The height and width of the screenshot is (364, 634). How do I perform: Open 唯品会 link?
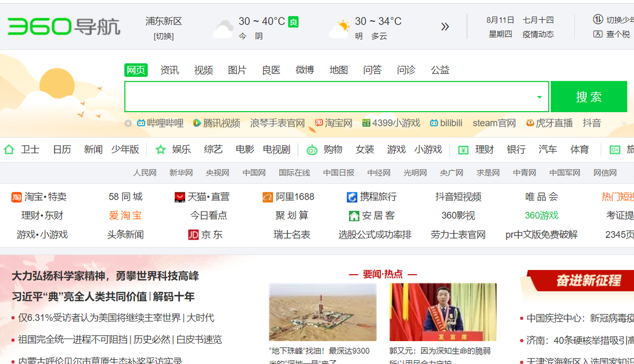tap(541, 197)
